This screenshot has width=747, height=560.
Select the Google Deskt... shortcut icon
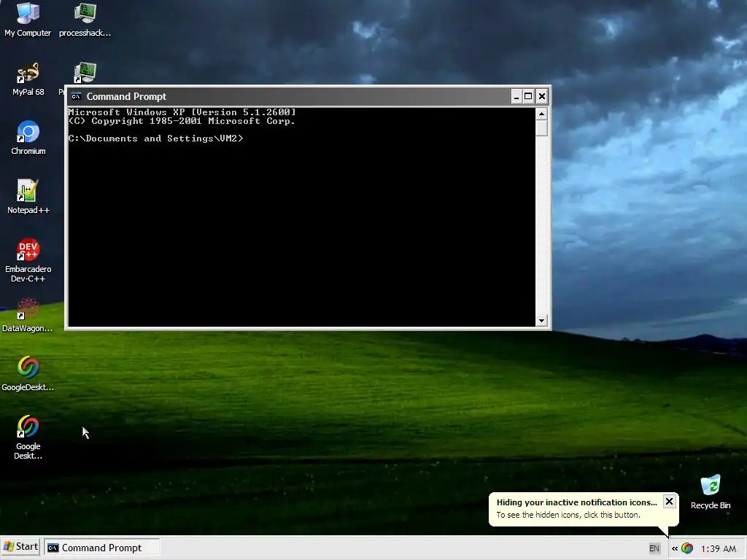(28, 437)
